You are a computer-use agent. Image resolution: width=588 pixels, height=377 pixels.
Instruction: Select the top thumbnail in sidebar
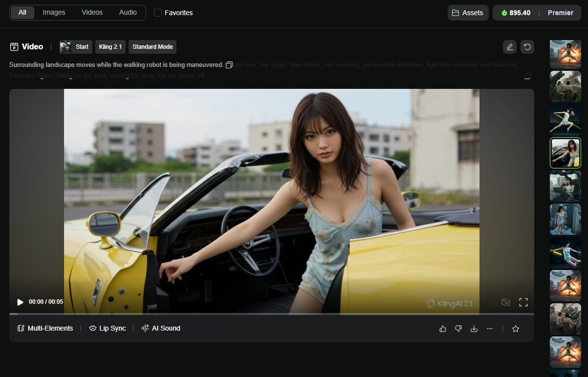(565, 54)
